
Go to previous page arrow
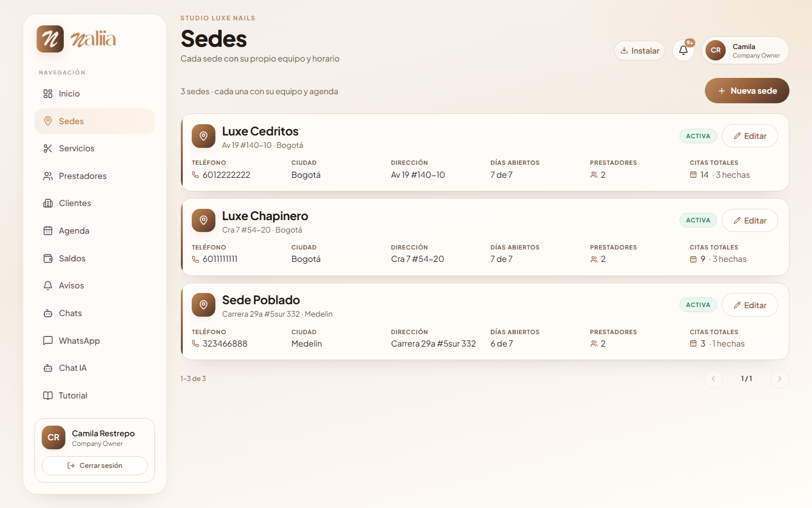pyautogui.click(x=713, y=379)
